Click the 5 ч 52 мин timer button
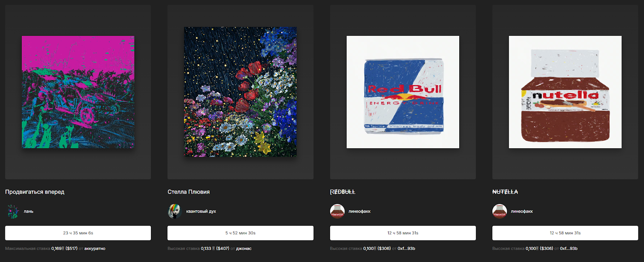Screen dimensions: 644x262 [240, 233]
